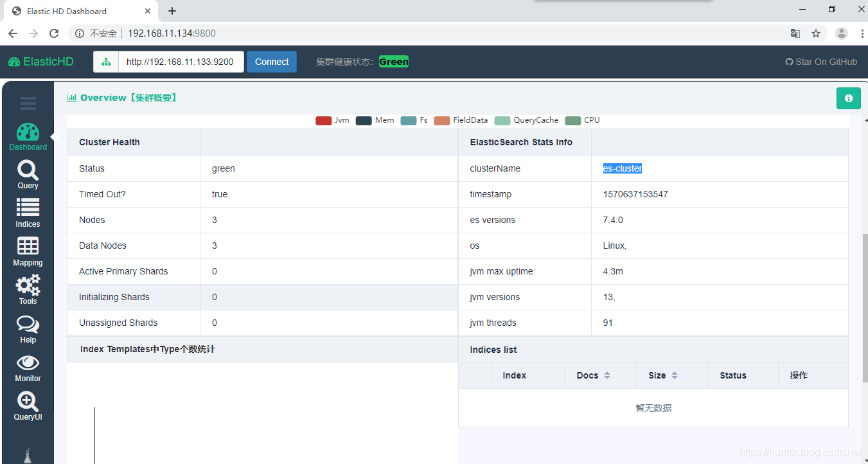
Task: Click the timestamp value 1570637153547
Action: [x=635, y=194]
